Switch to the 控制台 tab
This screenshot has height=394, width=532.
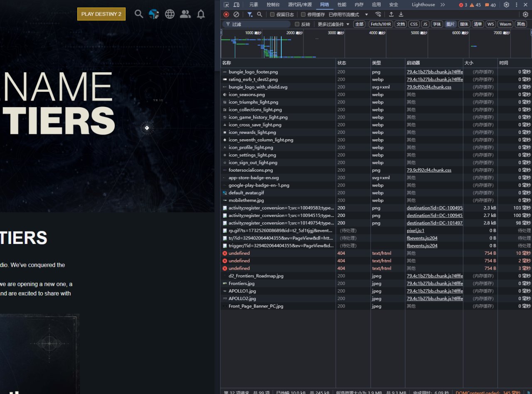pyautogui.click(x=273, y=5)
